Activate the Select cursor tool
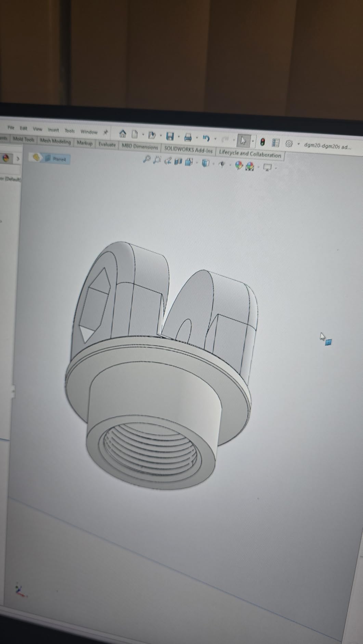Screen dimensions: 363x644 click(243, 140)
